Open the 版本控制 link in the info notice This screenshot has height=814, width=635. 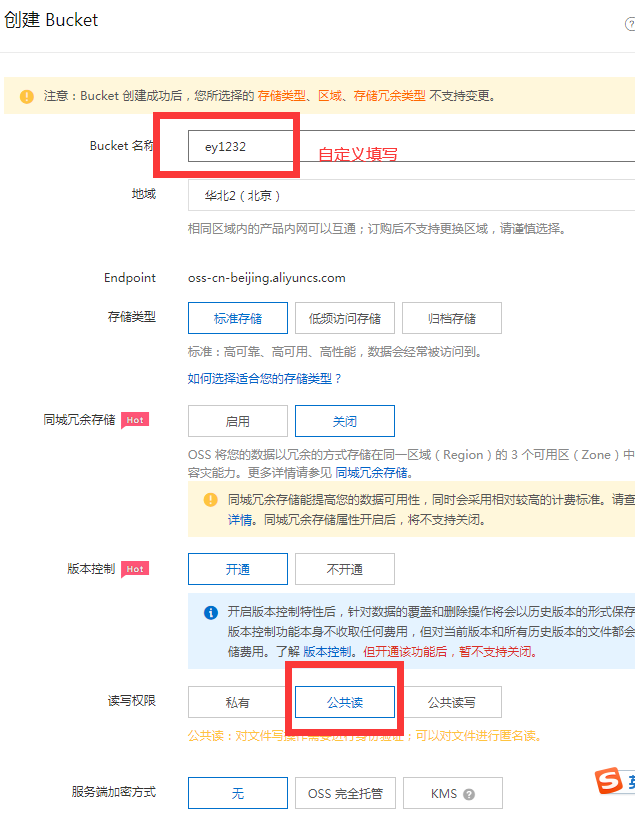click(x=327, y=651)
